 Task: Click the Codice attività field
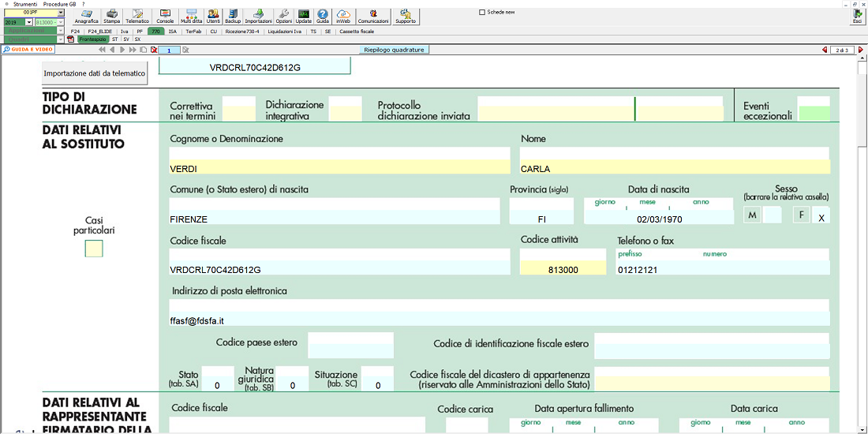pyautogui.click(x=563, y=269)
